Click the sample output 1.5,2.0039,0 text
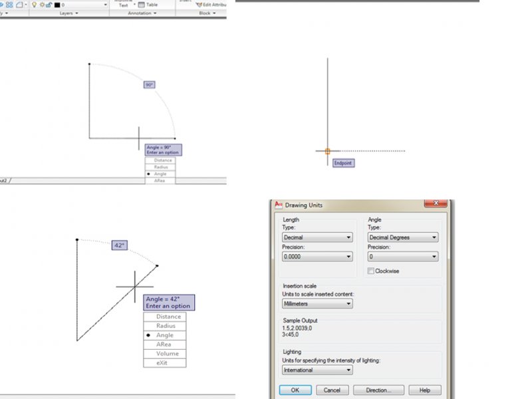Image resolution: width=532 pixels, height=399 pixels. click(297, 328)
